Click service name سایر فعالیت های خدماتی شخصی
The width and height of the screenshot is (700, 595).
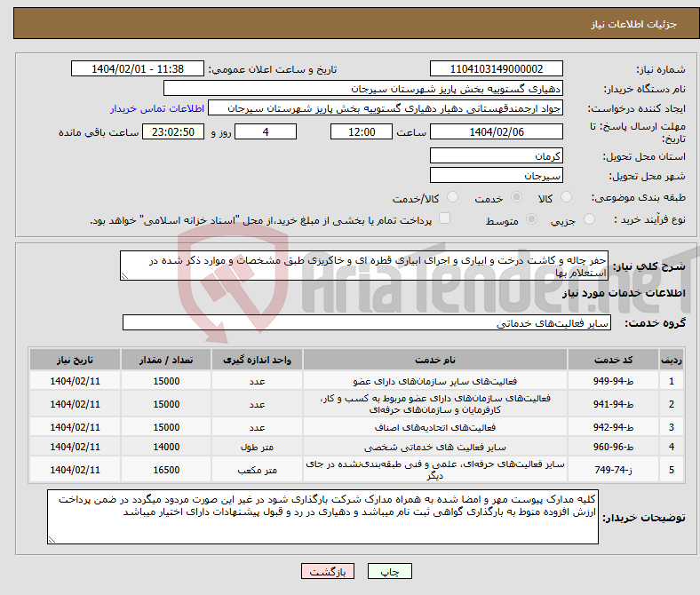tap(435, 447)
